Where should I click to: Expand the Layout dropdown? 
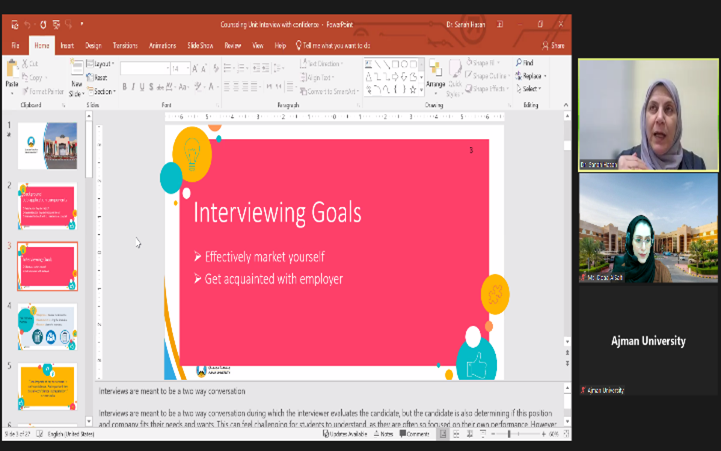103,64
